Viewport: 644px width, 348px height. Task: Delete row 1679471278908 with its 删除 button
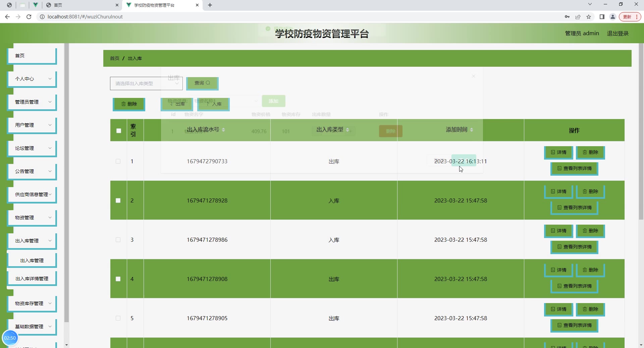[590, 270]
